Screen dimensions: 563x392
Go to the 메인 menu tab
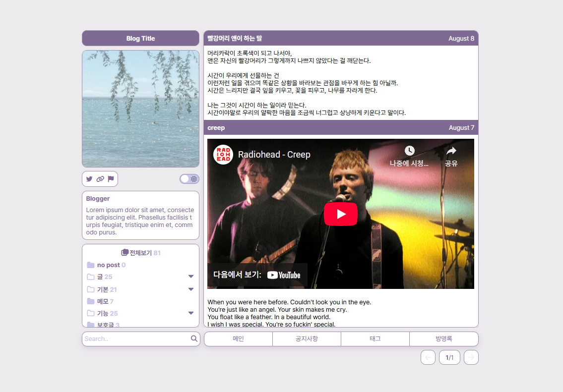[239, 339]
